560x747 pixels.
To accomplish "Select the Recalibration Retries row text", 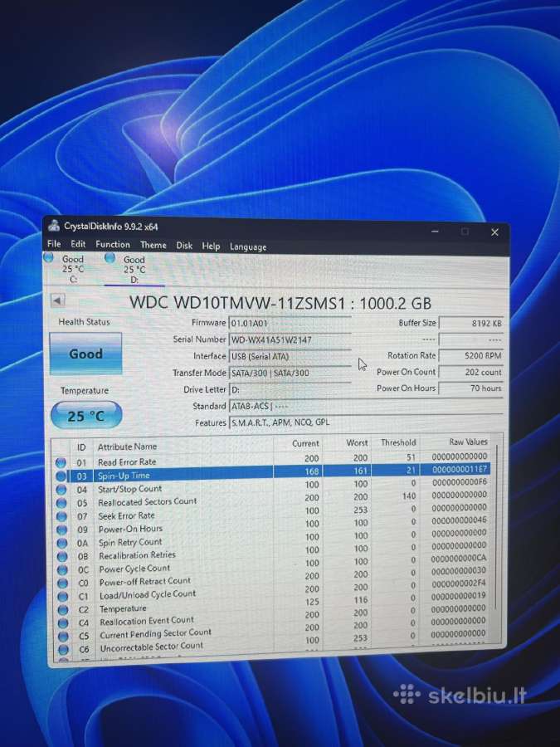I will pos(137,555).
